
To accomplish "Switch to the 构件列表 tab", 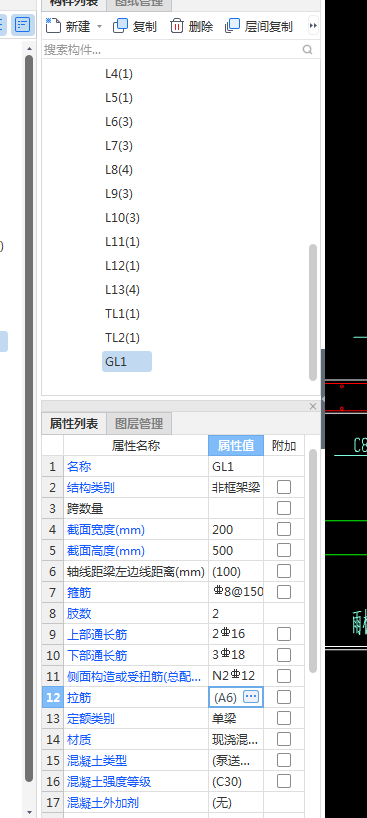I will [74, 3].
